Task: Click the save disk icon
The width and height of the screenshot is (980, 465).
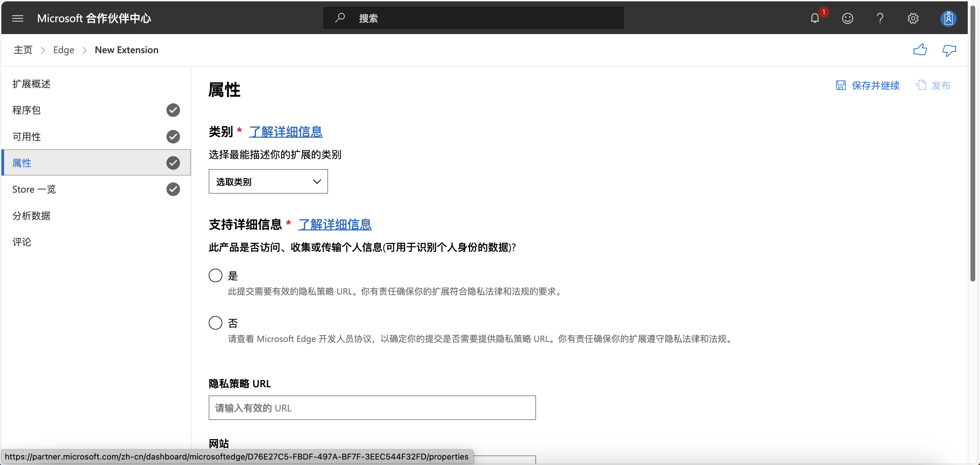Action: click(x=841, y=85)
